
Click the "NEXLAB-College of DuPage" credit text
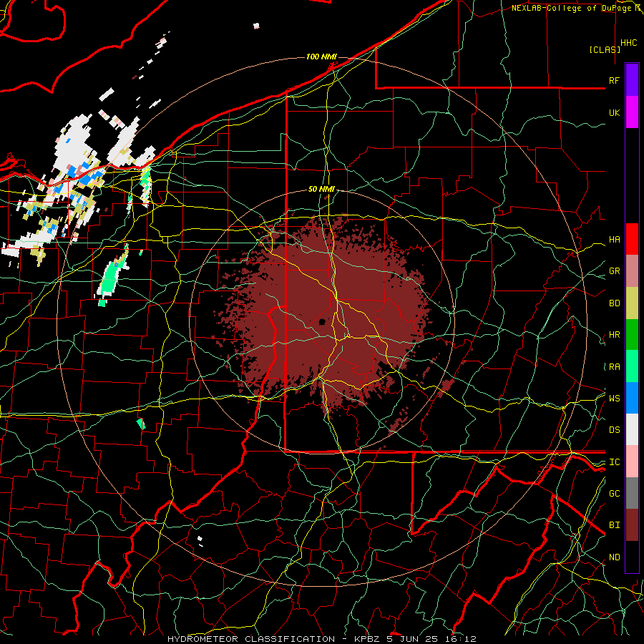click(x=570, y=8)
